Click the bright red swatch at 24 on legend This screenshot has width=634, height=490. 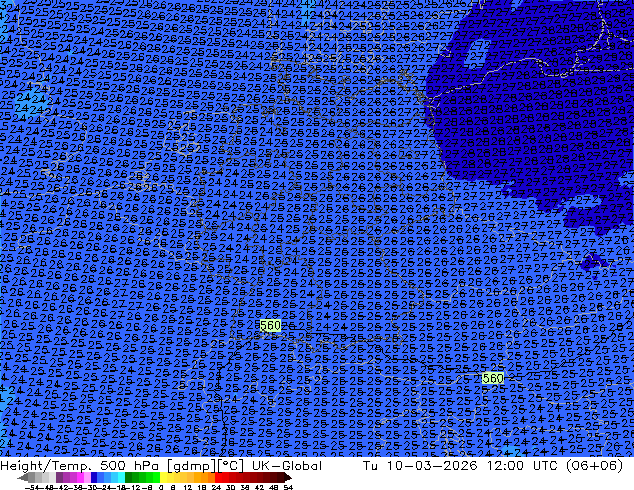218,478
